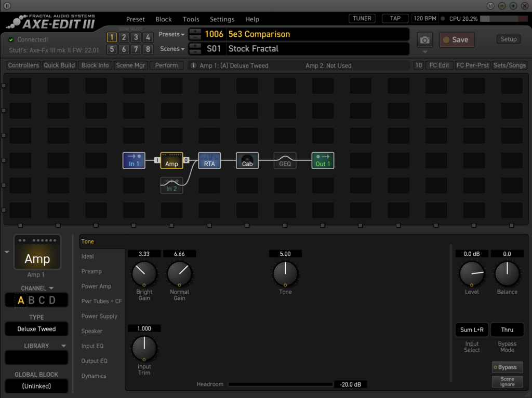Click the pause icon in title bar

point(7,6)
